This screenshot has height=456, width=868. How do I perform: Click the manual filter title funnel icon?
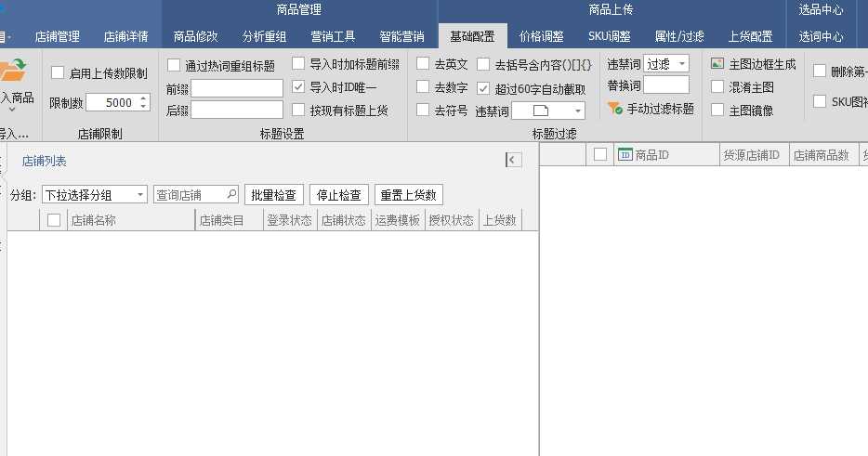point(614,109)
